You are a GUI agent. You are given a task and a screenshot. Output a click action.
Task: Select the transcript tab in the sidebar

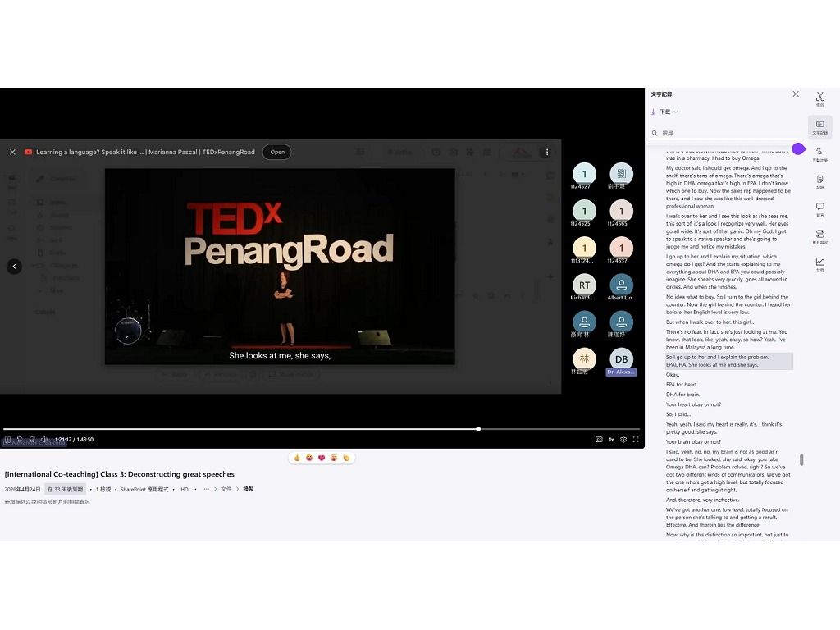tap(820, 127)
